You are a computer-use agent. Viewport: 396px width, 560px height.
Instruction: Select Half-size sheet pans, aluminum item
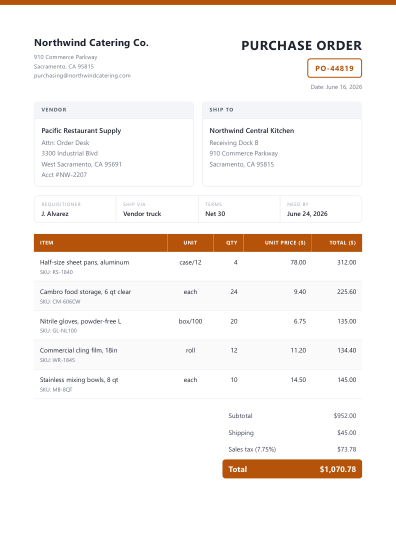tap(84, 262)
